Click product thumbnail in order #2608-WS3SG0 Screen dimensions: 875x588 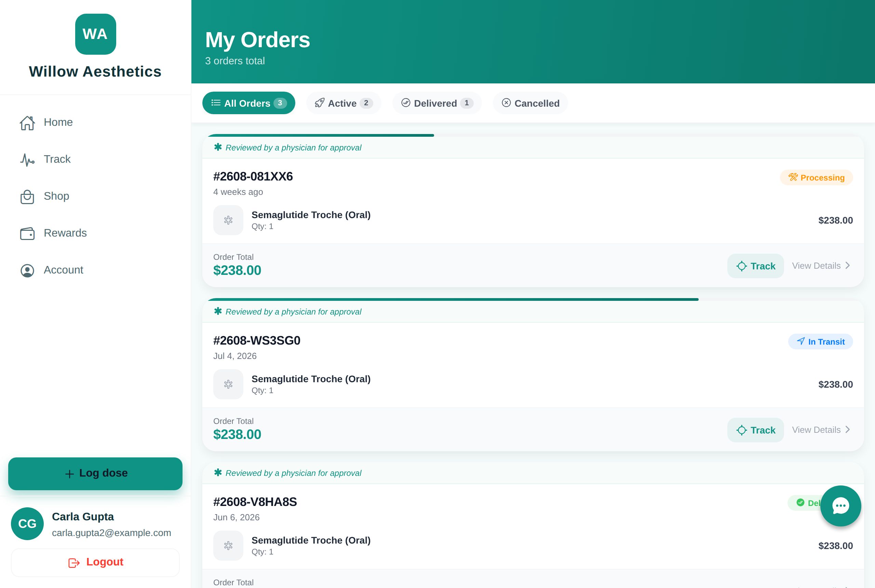click(228, 384)
